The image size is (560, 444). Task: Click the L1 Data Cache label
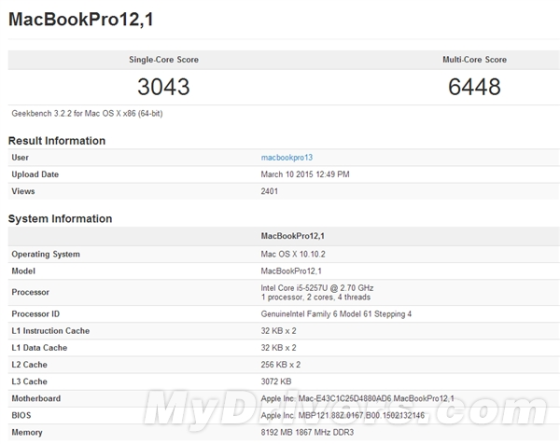(39, 348)
